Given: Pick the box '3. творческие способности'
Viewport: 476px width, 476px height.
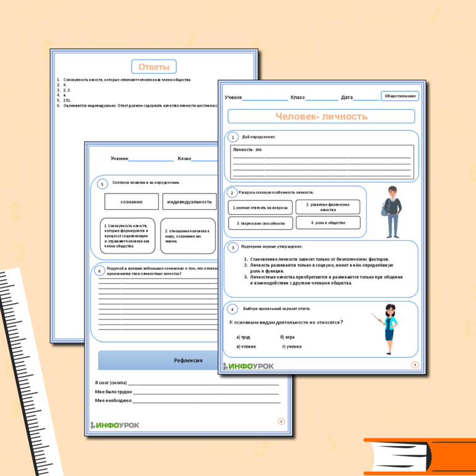Looking at the screenshot, I should 260,223.
